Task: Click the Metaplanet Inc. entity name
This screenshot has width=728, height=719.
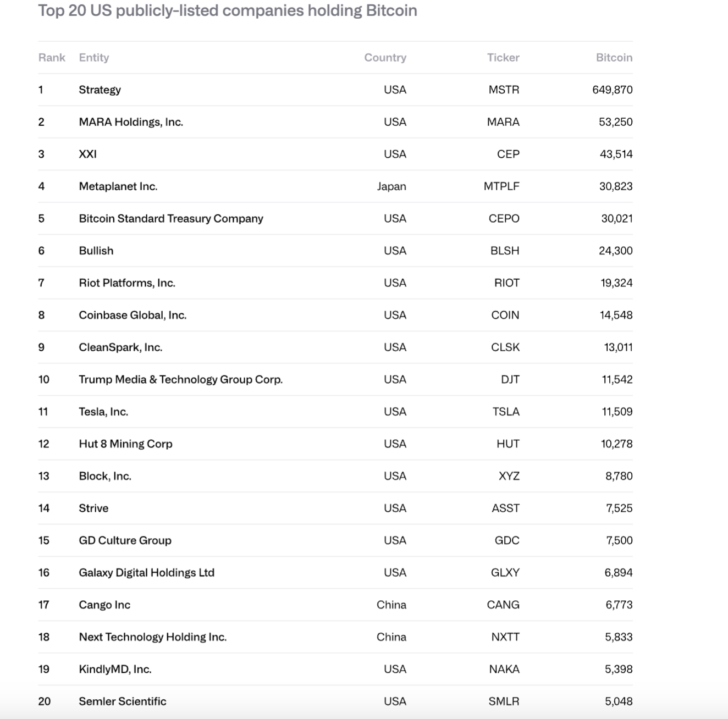Action: point(118,186)
